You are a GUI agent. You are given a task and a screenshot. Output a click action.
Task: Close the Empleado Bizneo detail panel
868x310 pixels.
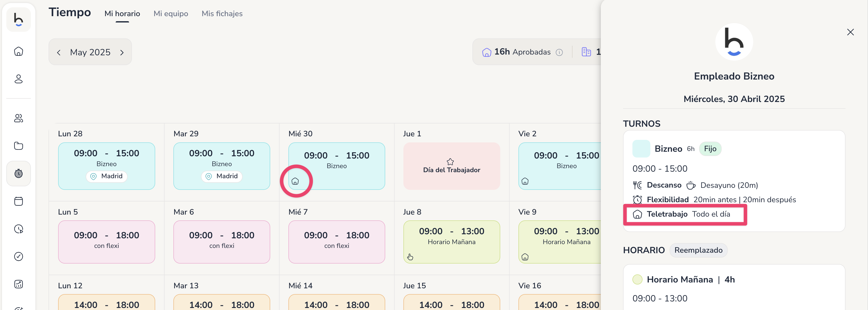point(851,32)
